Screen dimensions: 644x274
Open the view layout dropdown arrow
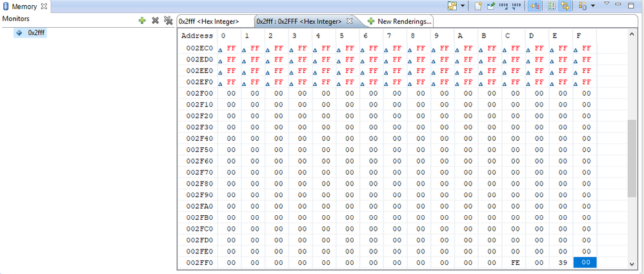click(x=592, y=6)
